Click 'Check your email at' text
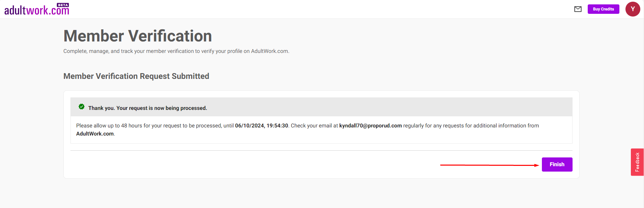Screen dimensions: 644x208 pos(314,126)
